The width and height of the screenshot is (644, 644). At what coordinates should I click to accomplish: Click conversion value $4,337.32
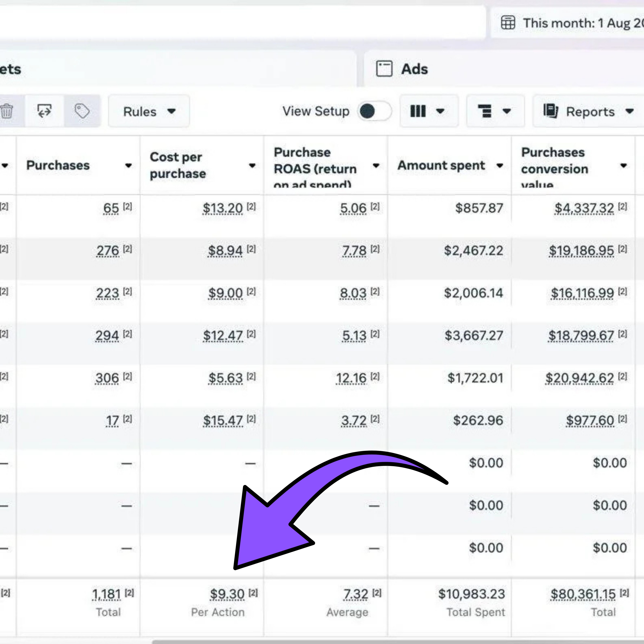[584, 208]
